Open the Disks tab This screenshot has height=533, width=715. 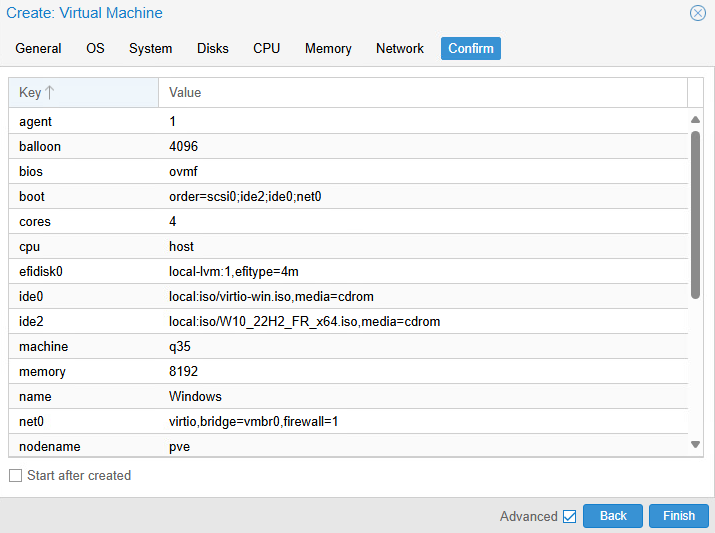212,48
